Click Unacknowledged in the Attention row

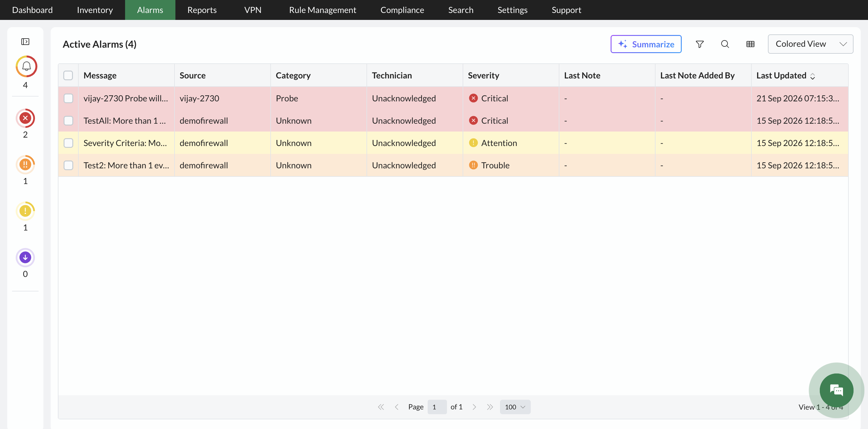[404, 143]
